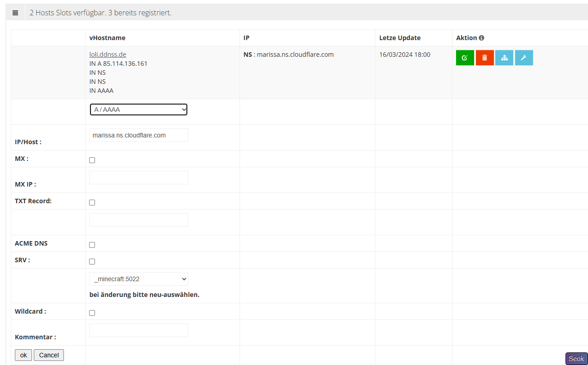The width and height of the screenshot is (588, 365).
Task: Click the info icon beside Aktion
Action: pyautogui.click(x=481, y=38)
